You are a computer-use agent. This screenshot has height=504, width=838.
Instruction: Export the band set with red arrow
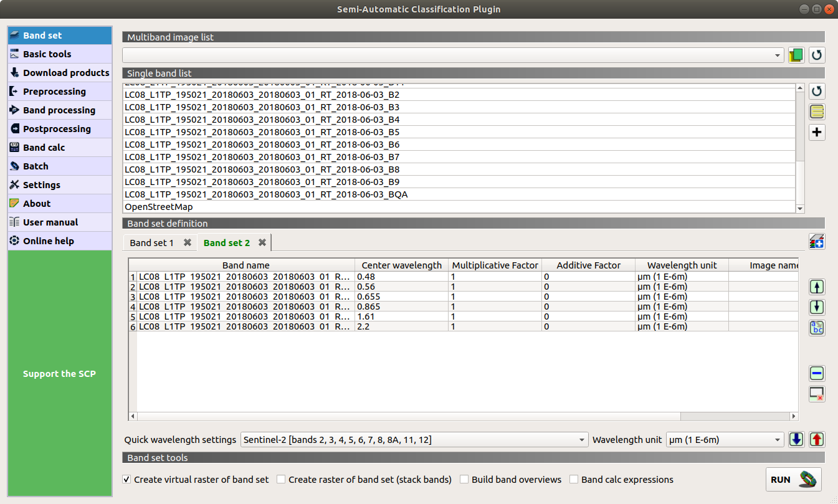[x=817, y=439]
